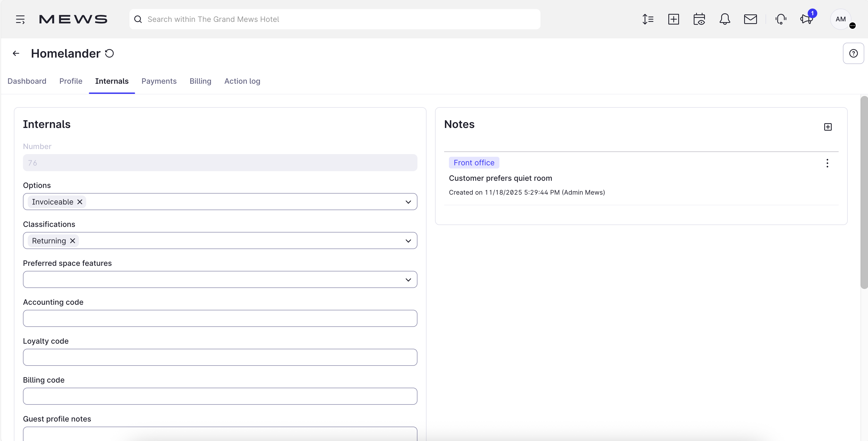Open the support headset icon
This screenshot has height=441, width=868.
tap(781, 19)
